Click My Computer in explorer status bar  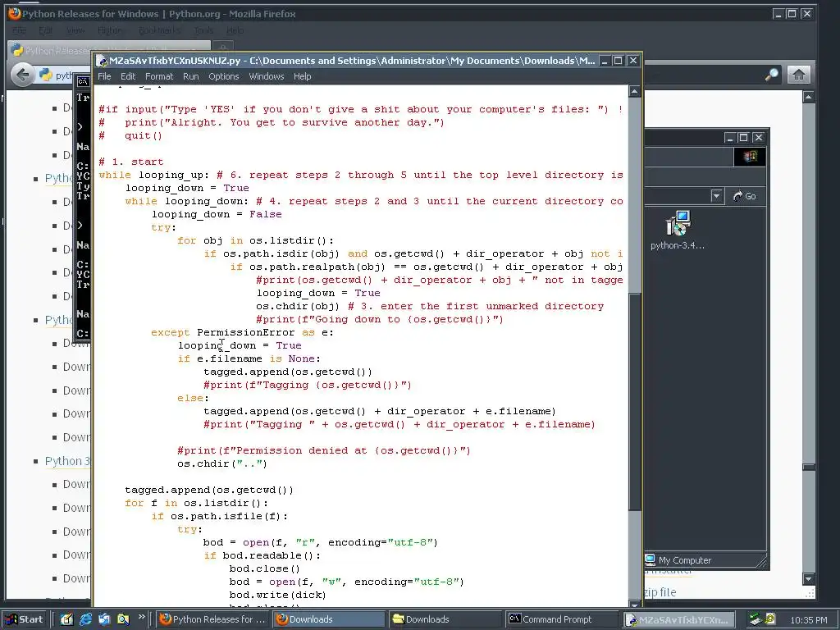678,559
